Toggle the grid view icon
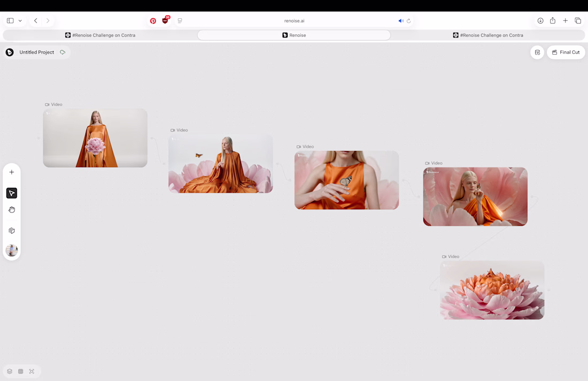 [21, 371]
